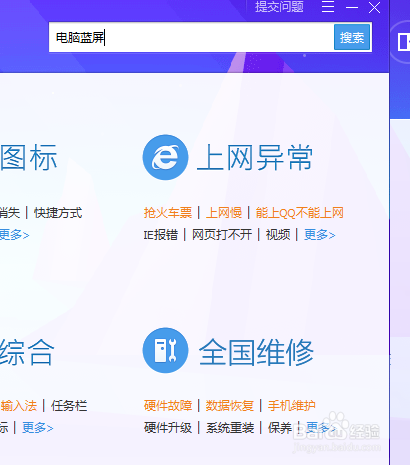Open the 视频 link
The width and height of the screenshot is (410, 465).
tap(278, 235)
